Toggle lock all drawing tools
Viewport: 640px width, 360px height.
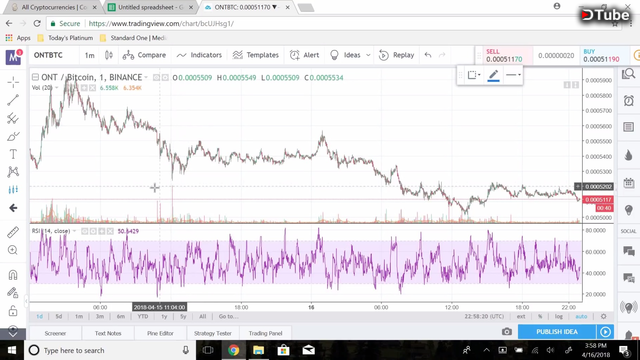click(13, 311)
